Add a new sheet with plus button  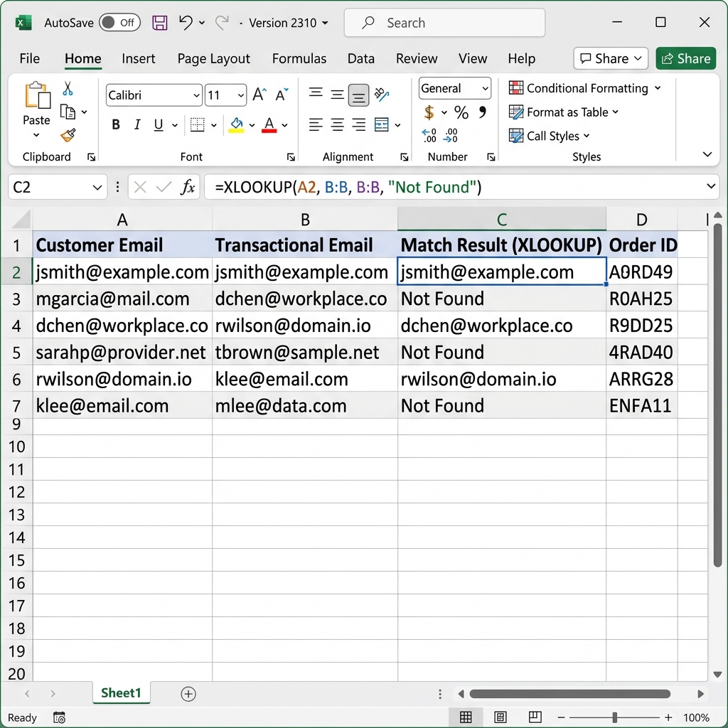(x=188, y=694)
